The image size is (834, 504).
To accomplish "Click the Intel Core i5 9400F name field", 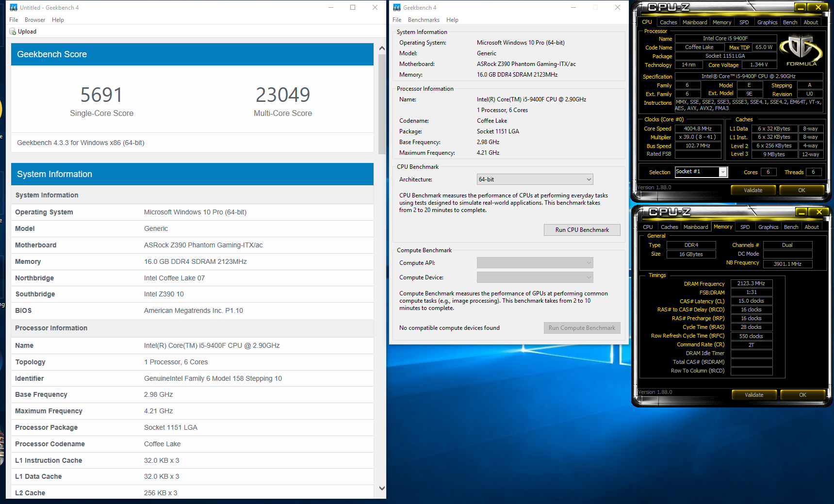I will (725, 38).
